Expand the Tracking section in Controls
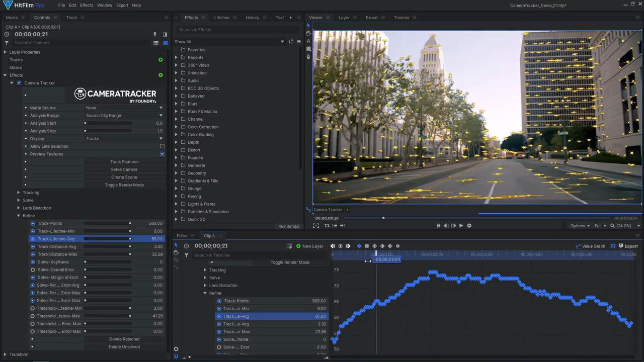Viewport: 644px width, 362px height. [19, 193]
